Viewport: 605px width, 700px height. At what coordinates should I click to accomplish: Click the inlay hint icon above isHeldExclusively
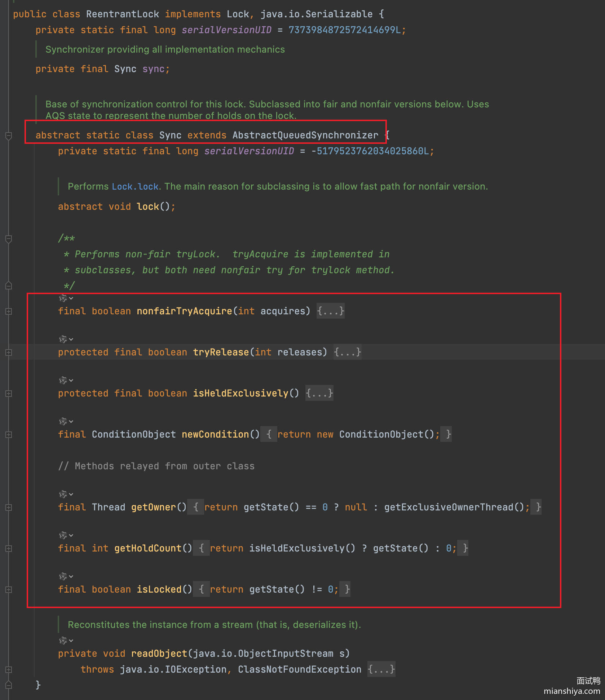[63, 380]
